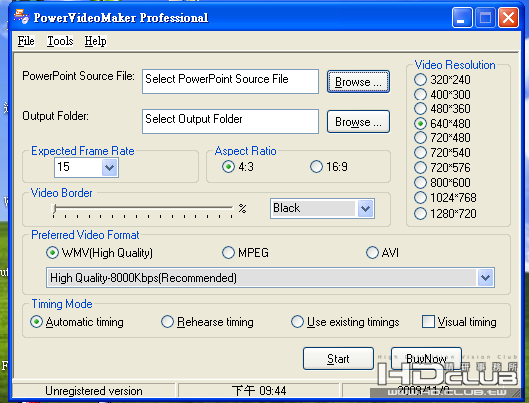Open the File menu
The width and height of the screenshot is (529, 403).
[26, 41]
